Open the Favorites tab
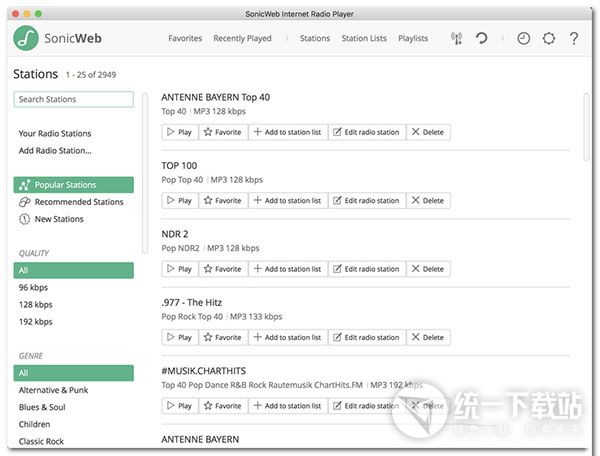 [185, 38]
